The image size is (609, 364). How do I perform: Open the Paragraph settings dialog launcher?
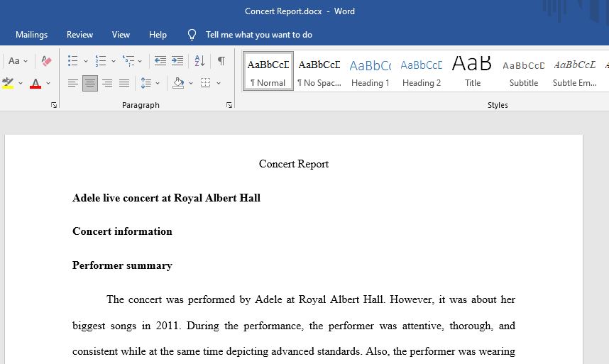(229, 105)
